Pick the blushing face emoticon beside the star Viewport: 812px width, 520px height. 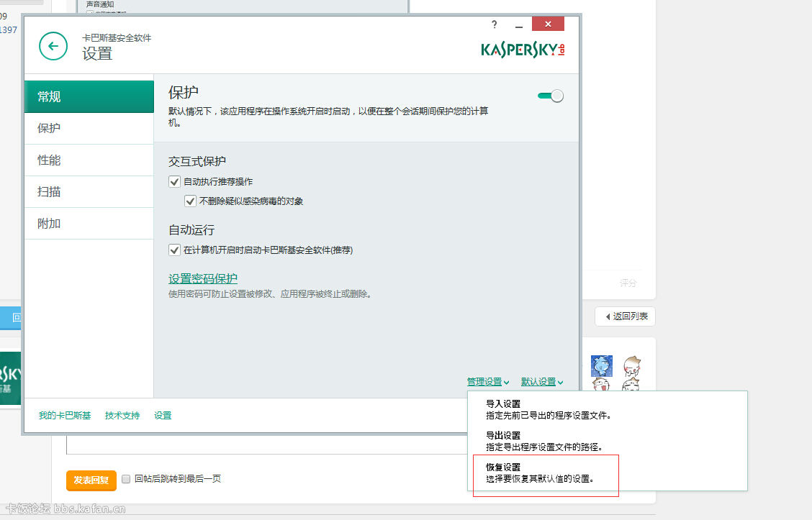point(632,366)
